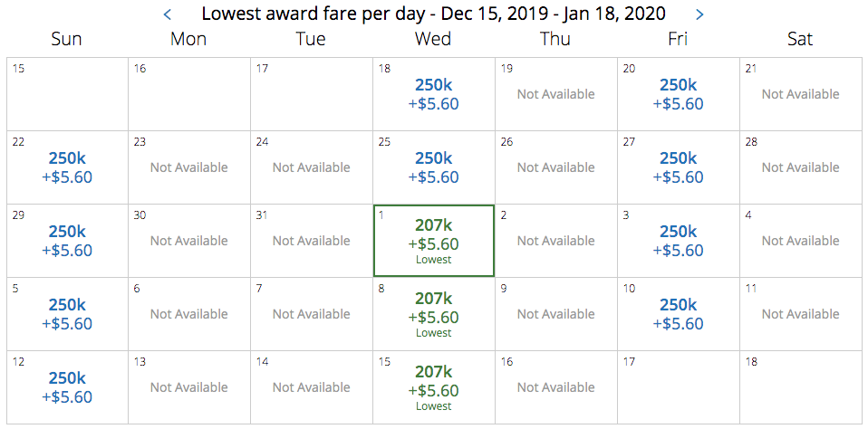Go to next date range arrow
This screenshot has width=868, height=429.
tap(699, 14)
